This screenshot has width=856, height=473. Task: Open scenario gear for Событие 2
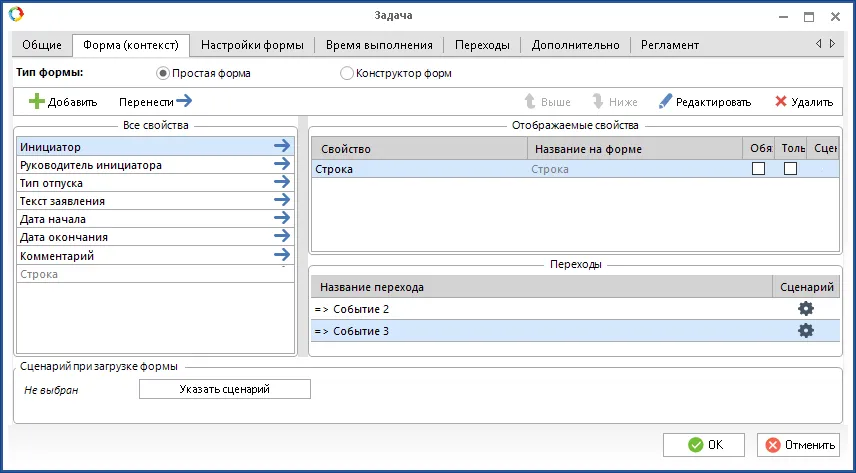805,309
